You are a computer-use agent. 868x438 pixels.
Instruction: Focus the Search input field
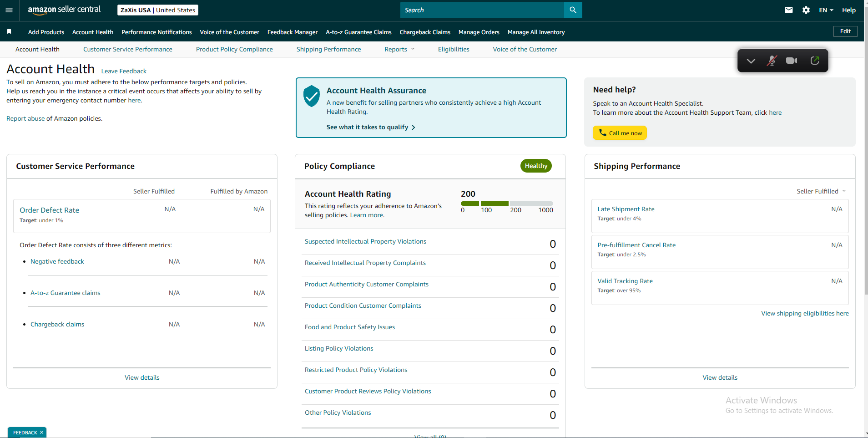coord(482,10)
